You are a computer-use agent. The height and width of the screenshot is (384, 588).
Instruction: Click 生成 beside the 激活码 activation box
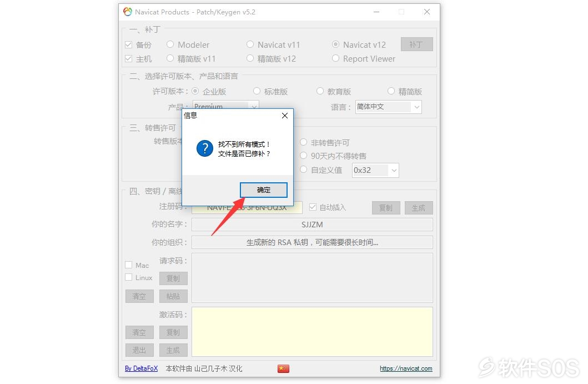point(173,350)
